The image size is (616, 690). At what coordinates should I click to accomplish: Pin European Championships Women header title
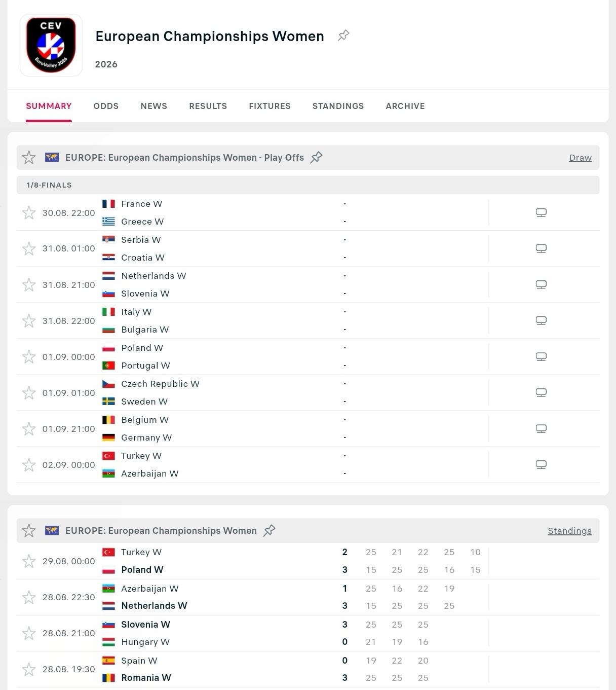click(343, 35)
